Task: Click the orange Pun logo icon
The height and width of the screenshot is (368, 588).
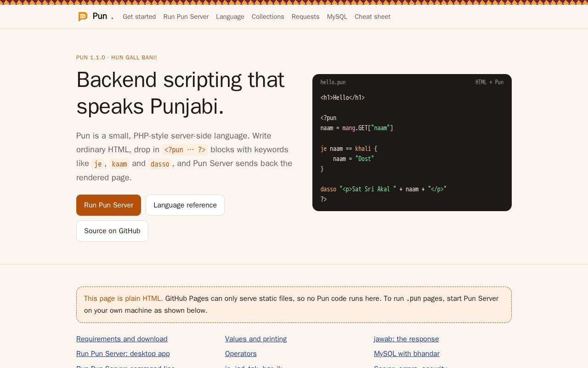Action: coord(83,17)
